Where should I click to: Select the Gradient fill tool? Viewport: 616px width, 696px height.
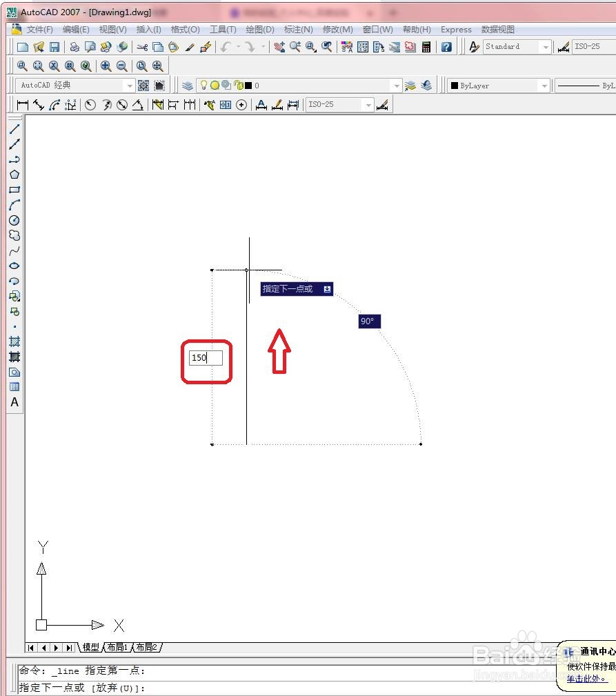(14, 357)
